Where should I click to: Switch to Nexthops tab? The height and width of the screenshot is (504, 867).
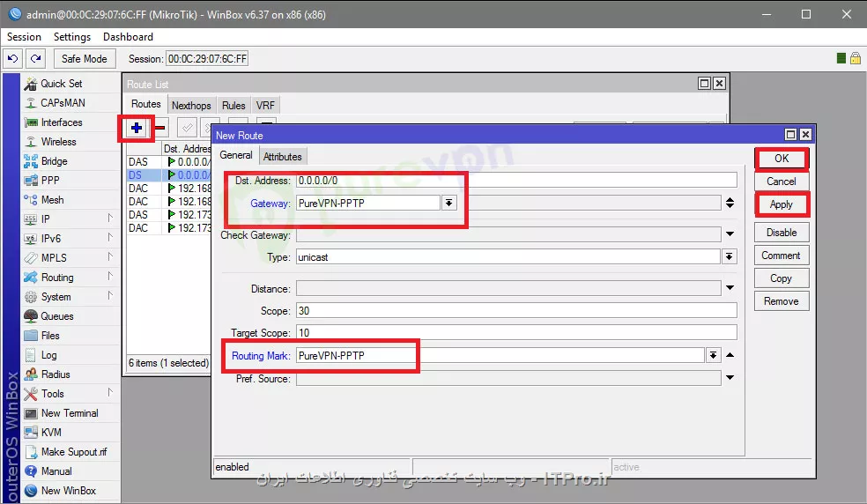click(x=191, y=105)
